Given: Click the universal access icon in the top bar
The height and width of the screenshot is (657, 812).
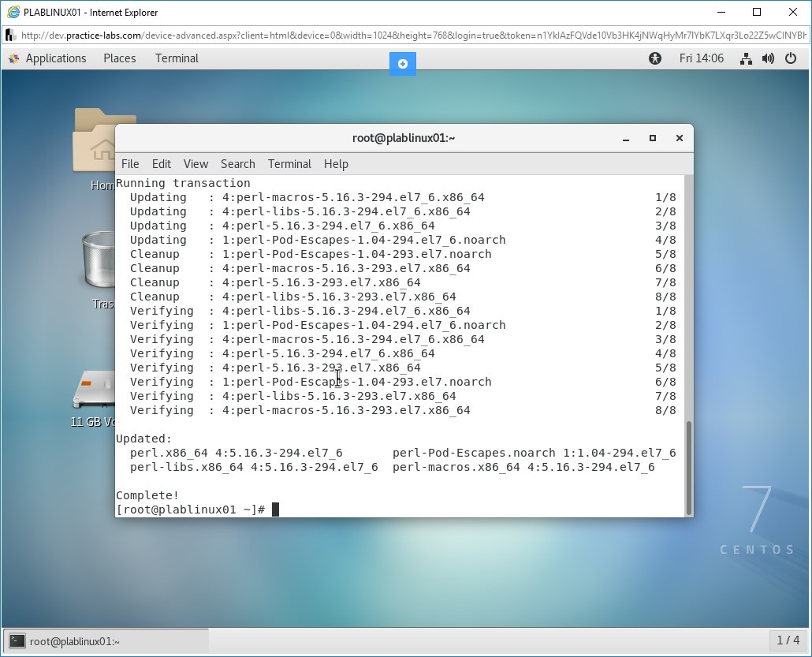Looking at the screenshot, I should point(655,58).
